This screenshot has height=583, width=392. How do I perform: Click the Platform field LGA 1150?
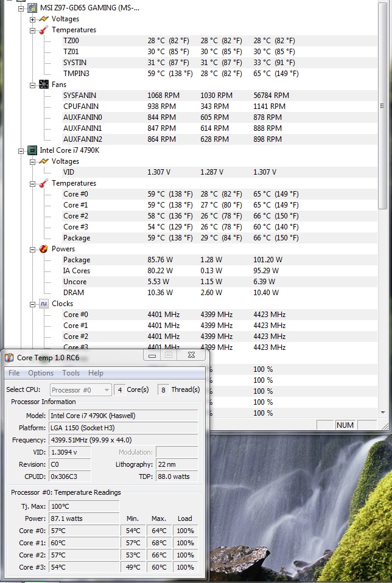(x=124, y=428)
